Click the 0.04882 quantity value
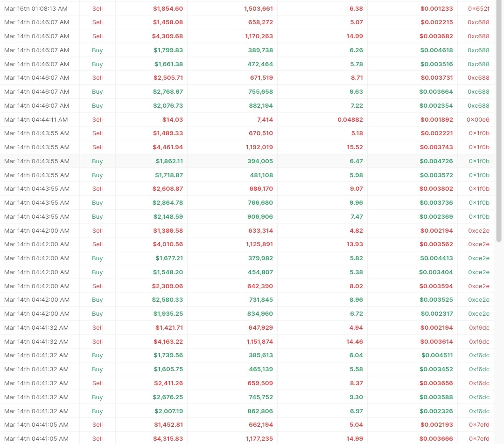Screen dimensions: 504x444 coord(350,119)
